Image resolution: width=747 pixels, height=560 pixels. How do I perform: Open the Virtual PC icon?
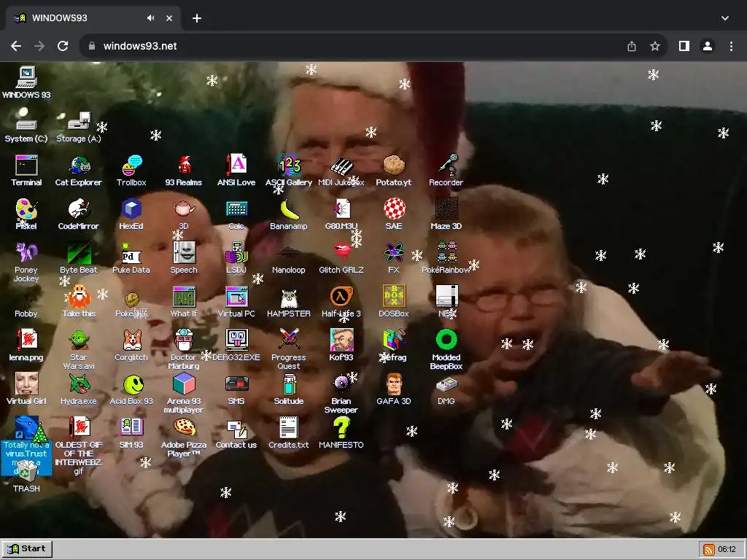236,302
